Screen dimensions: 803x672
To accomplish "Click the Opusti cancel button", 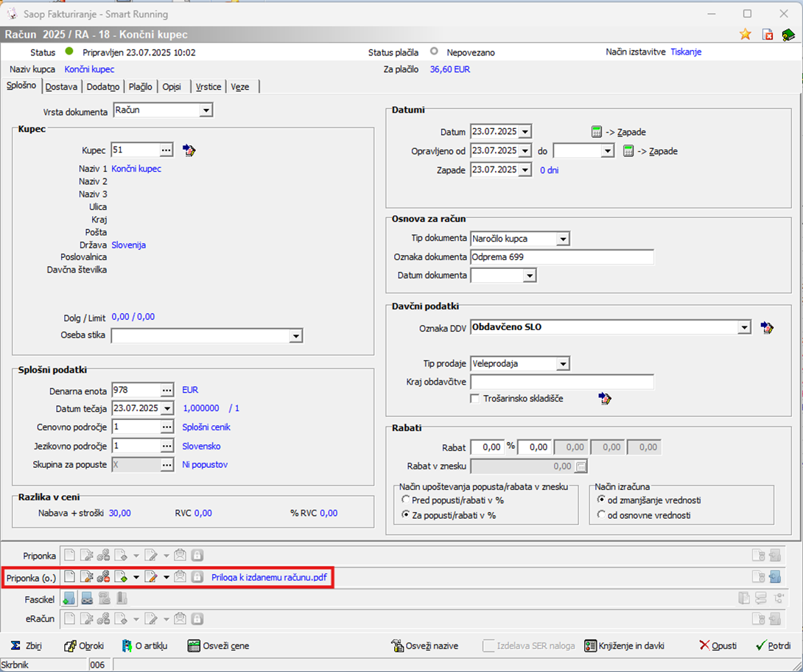I will [x=718, y=645].
